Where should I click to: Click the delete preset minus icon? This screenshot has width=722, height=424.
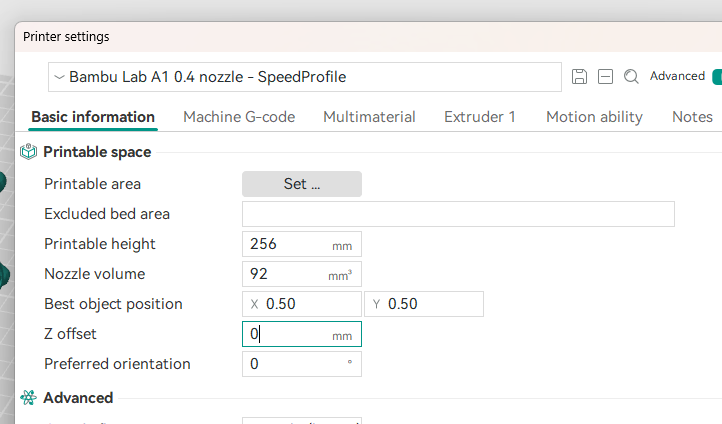click(605, 76)
